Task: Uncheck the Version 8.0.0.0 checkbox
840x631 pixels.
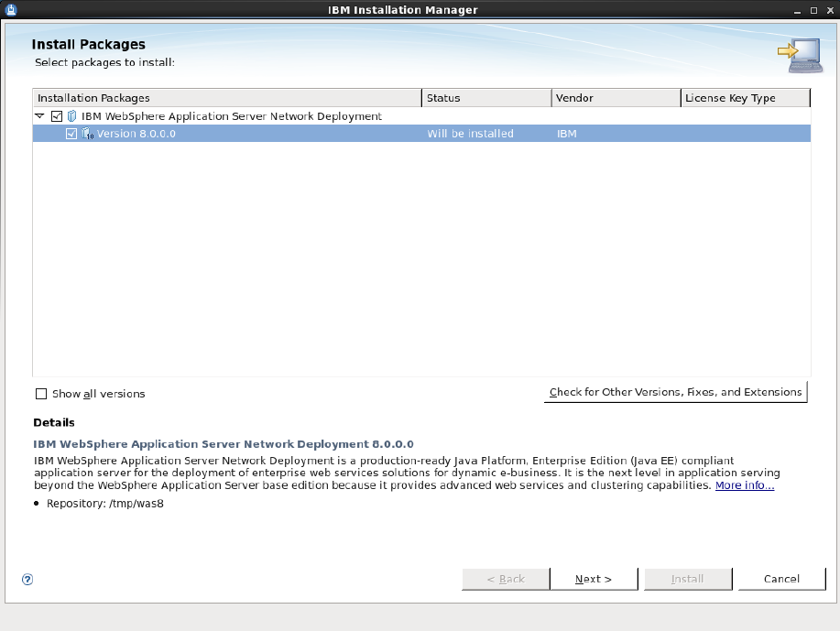Action: click(x=71, y=134)
